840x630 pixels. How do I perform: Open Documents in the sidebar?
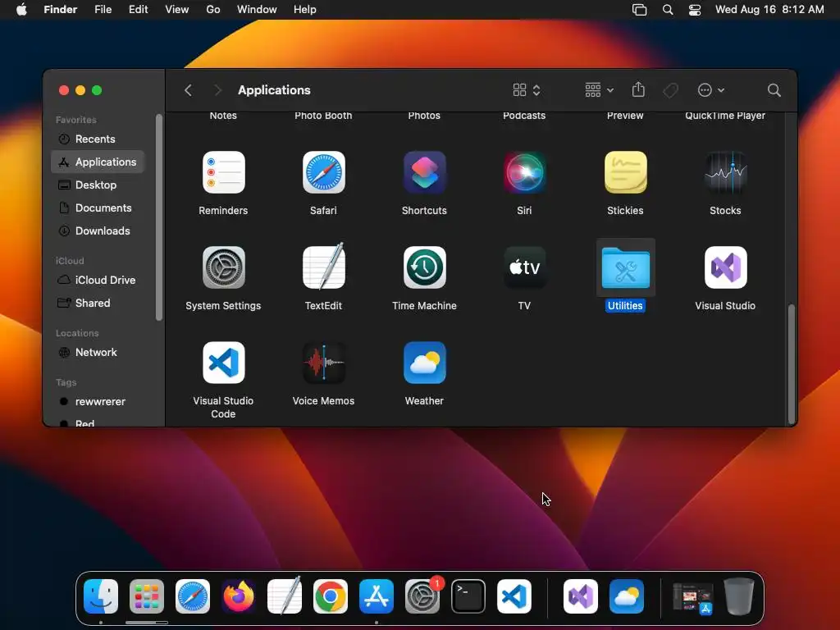(98, 208)
